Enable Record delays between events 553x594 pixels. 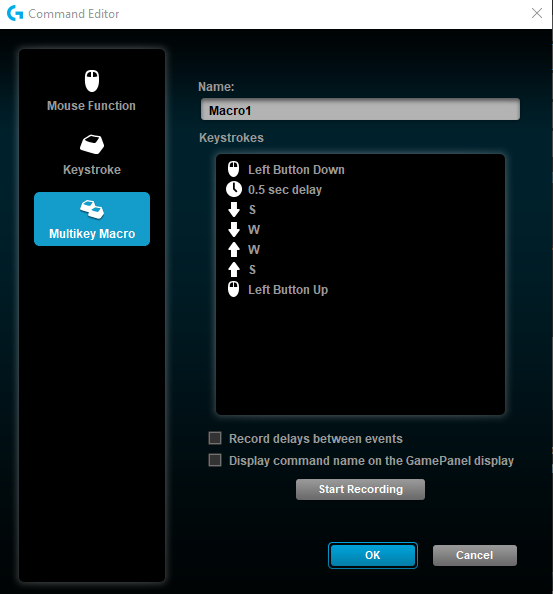click(215, 438)
